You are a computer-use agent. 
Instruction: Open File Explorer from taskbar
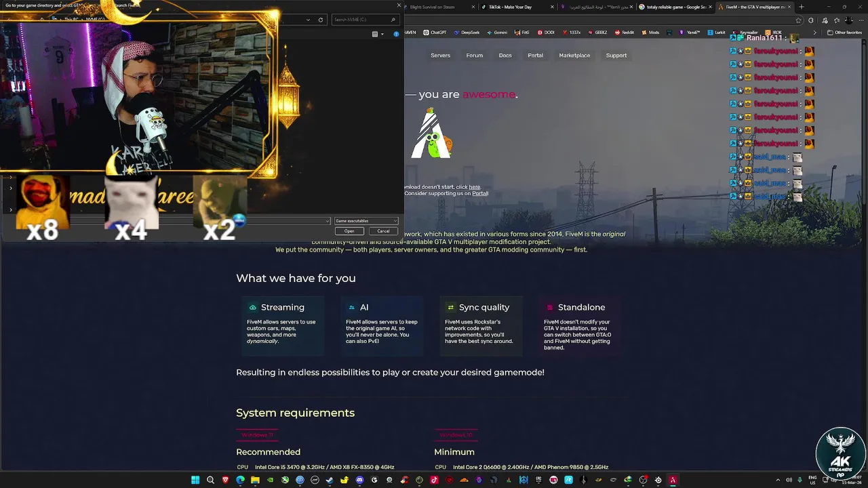255,481
